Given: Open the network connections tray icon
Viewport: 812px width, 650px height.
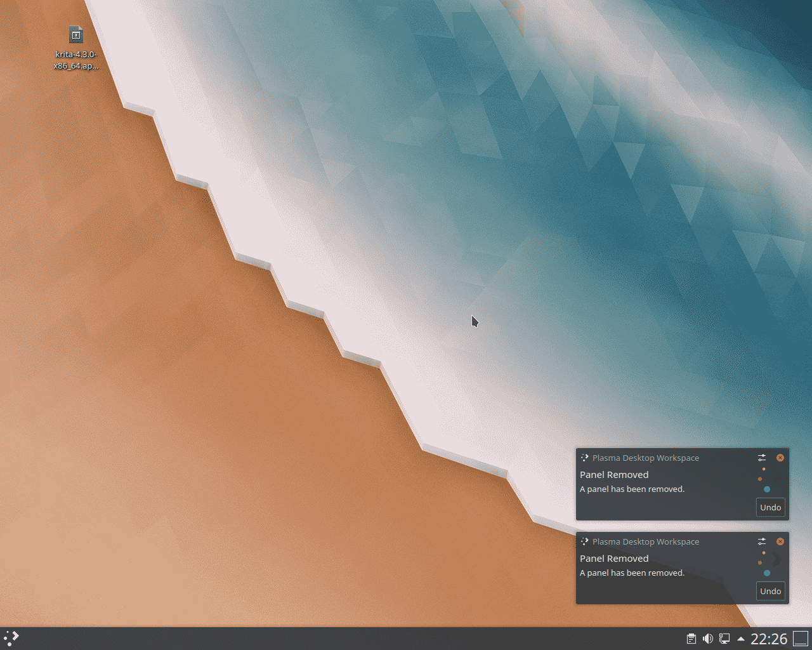Looking at the screenshot, I should 724,639.
